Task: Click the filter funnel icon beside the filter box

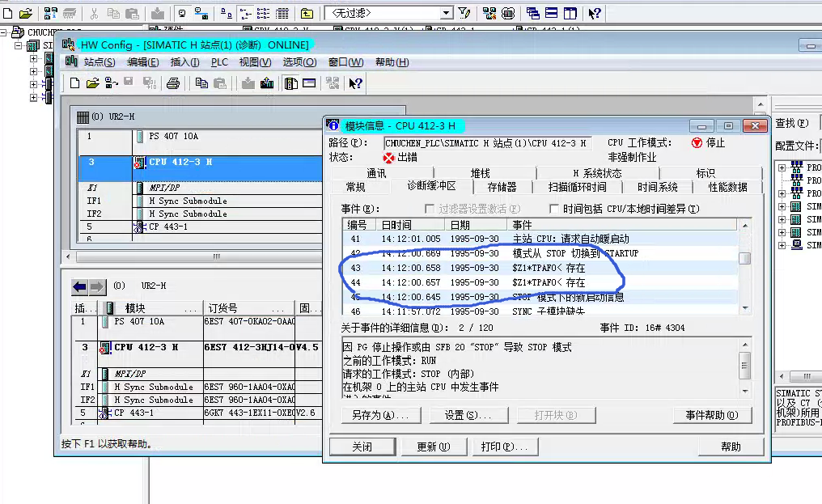Action: click(464, 13)
